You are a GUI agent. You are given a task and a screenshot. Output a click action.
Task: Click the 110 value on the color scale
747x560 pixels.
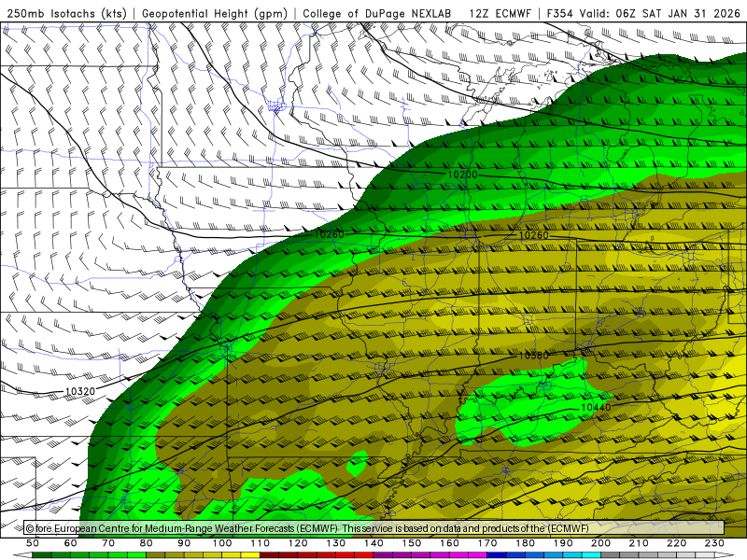coord(260,543)
